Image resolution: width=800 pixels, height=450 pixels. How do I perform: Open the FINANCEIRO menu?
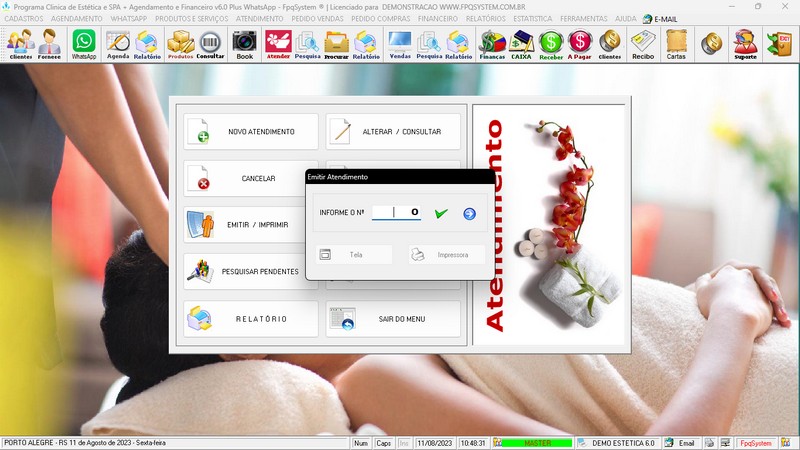tap(438, 18)
